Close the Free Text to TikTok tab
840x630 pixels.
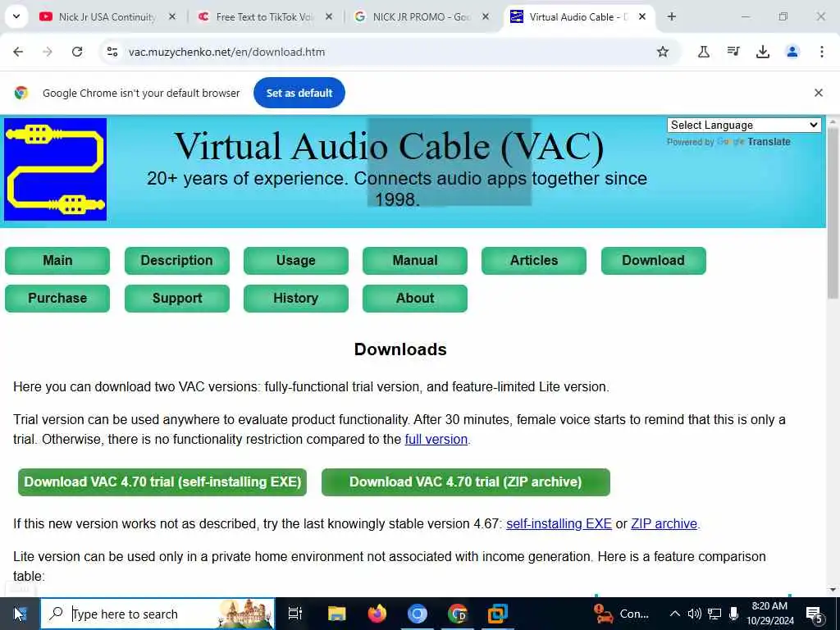pyautogui.click(x=329, y=16)
